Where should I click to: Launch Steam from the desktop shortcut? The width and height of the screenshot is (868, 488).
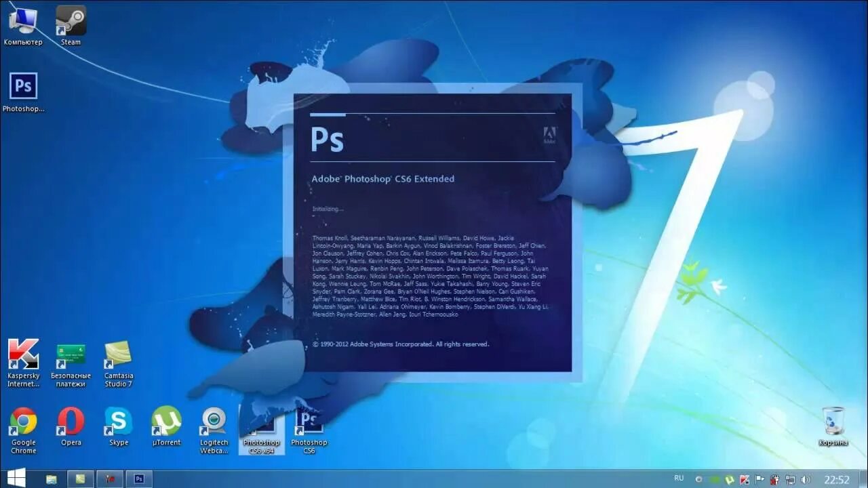coord(71,26)
